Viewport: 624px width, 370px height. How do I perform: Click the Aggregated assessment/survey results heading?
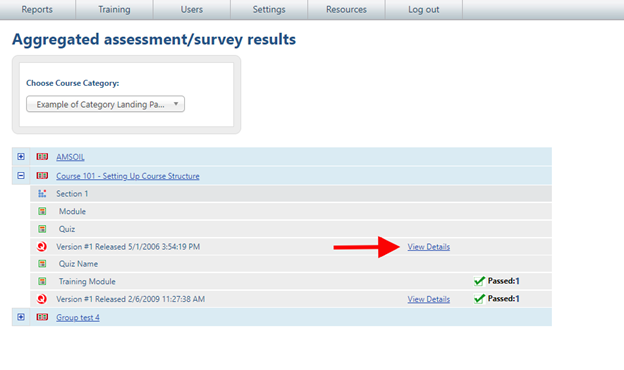point(154,40)
